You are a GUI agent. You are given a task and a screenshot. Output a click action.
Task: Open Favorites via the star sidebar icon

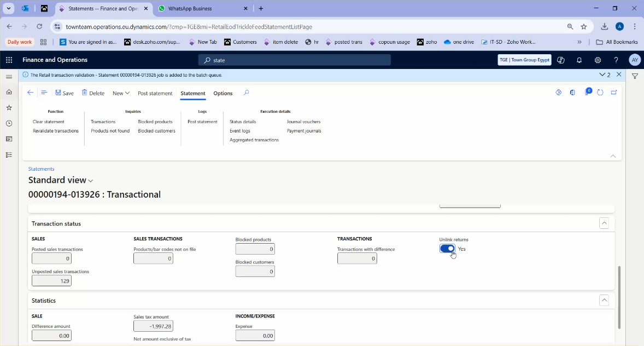pyautogui.click(x=8, y=108)
